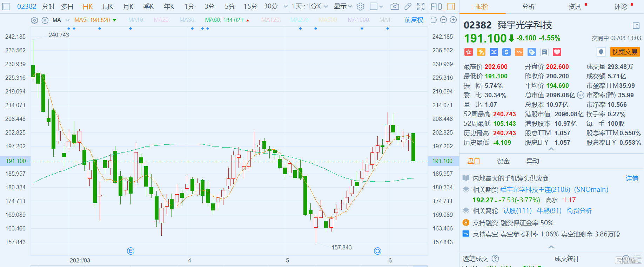Screen dimensions: 644x267
Task: Click the screenshot camera icon
Action: (x=395, y=6)
